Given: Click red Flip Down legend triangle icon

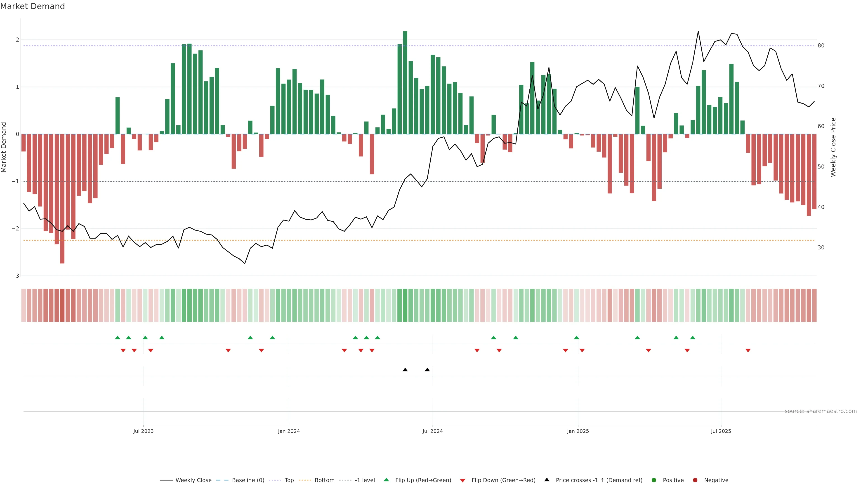Looking at the screenshot, I should pyautogui.click(x=463, y=481).
